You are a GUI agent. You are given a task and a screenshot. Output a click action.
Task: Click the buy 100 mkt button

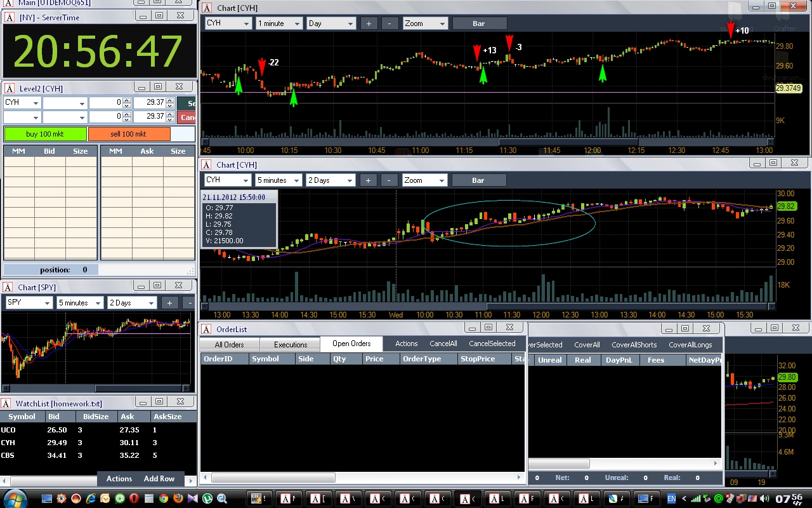click(46, 134)
